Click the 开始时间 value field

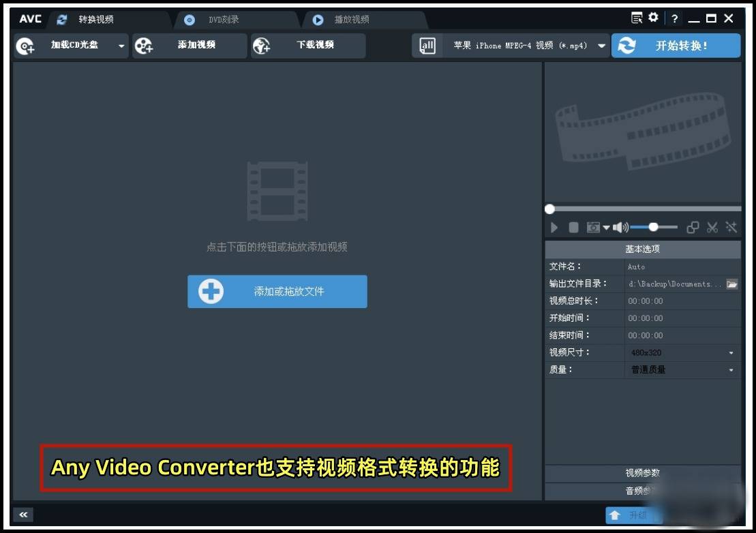(682, 318)
